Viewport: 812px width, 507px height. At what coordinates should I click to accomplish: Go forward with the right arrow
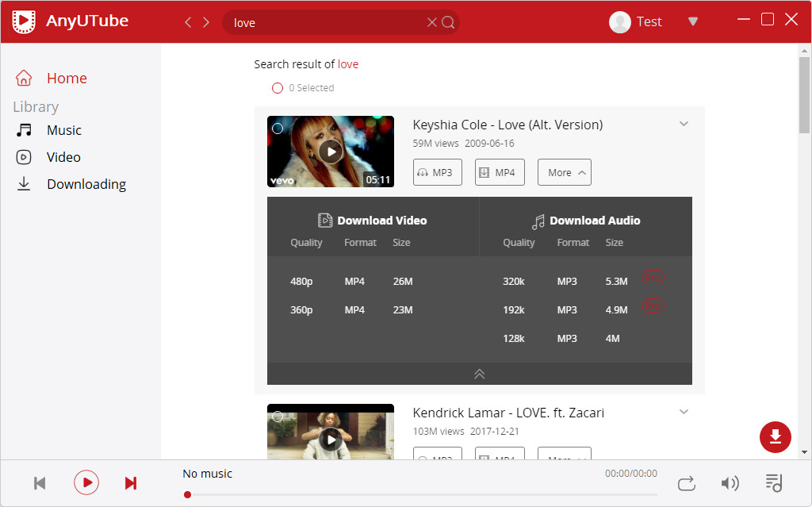(206, 21)
